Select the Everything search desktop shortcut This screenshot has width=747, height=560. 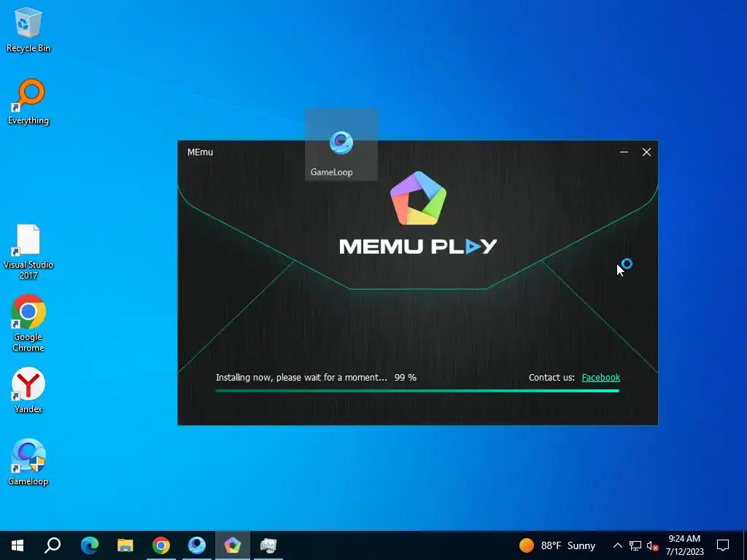click(28, 102)
